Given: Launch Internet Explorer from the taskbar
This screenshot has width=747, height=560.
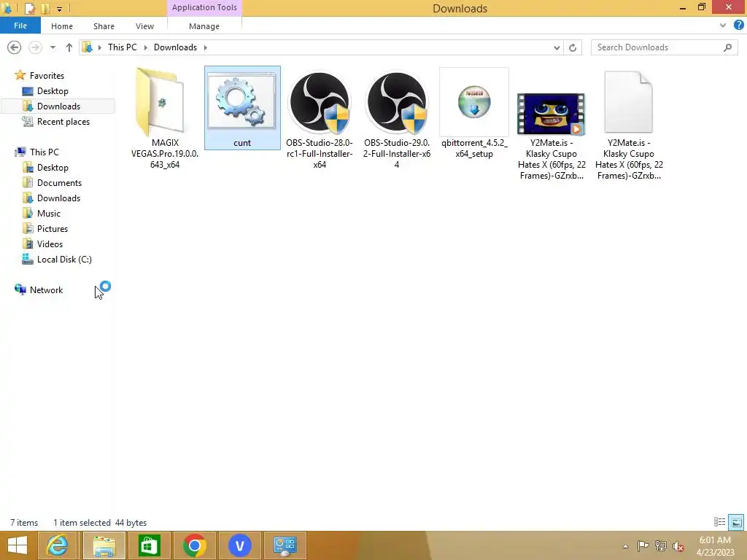Looking at the screenshot, I should click(x=57, y=545).
